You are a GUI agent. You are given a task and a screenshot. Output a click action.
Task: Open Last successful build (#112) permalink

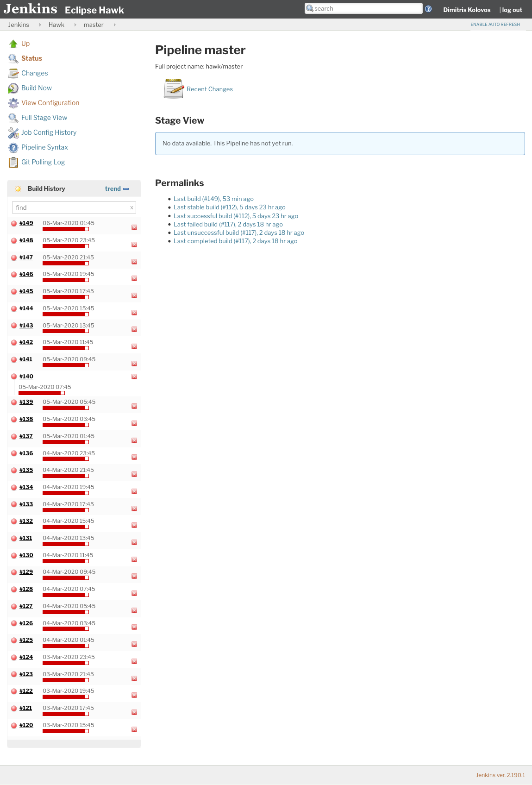[x=236, y=216]
